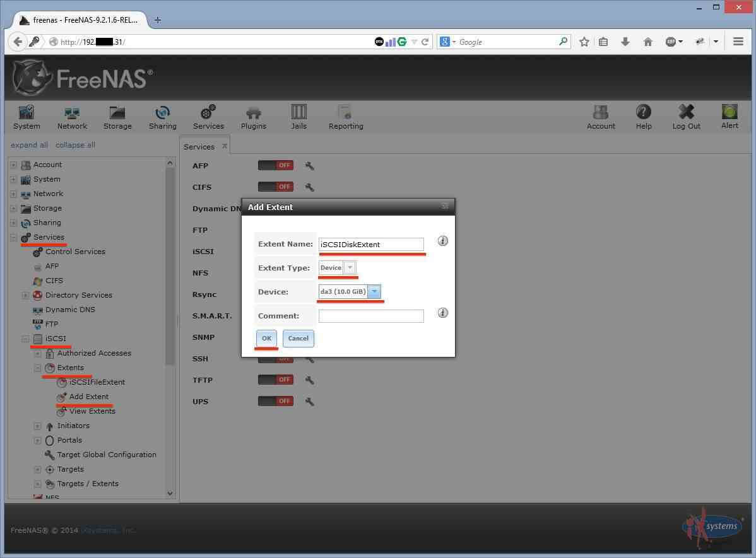
Task: Open the Plugins toolbar icon
Action: click(x=253, y=117)
